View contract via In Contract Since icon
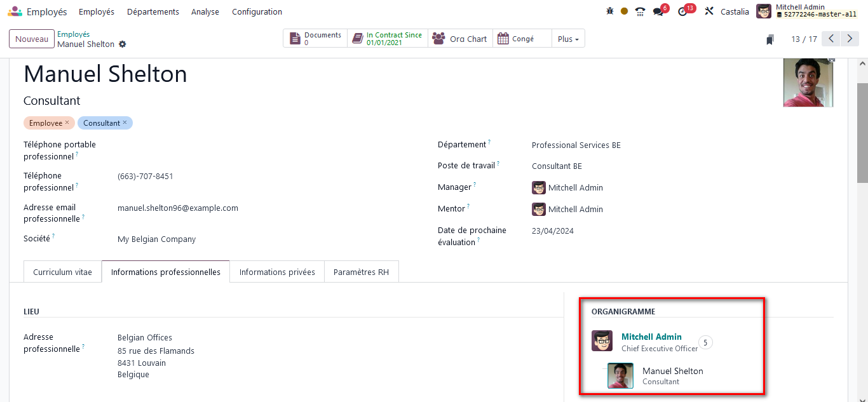Viewport: 868px width, 402px height. click(358, 38)
